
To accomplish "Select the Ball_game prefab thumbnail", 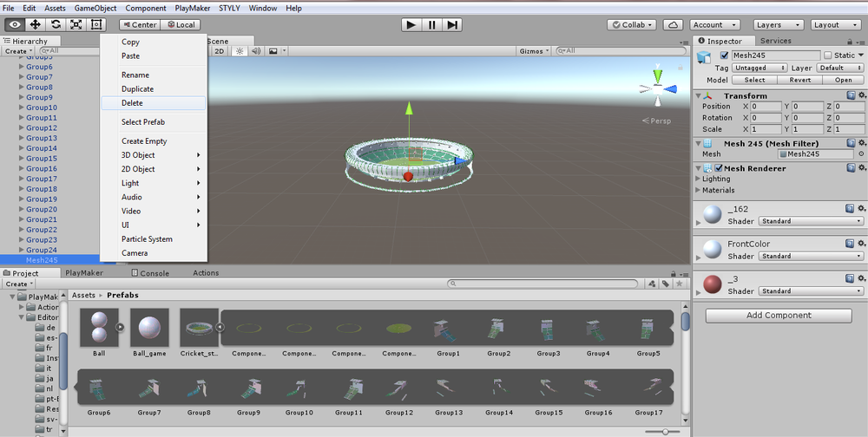I will (x=149, y=328).
